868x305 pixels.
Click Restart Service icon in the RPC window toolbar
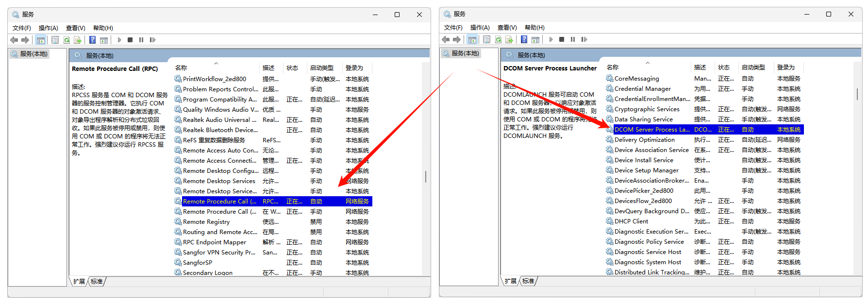152,40
